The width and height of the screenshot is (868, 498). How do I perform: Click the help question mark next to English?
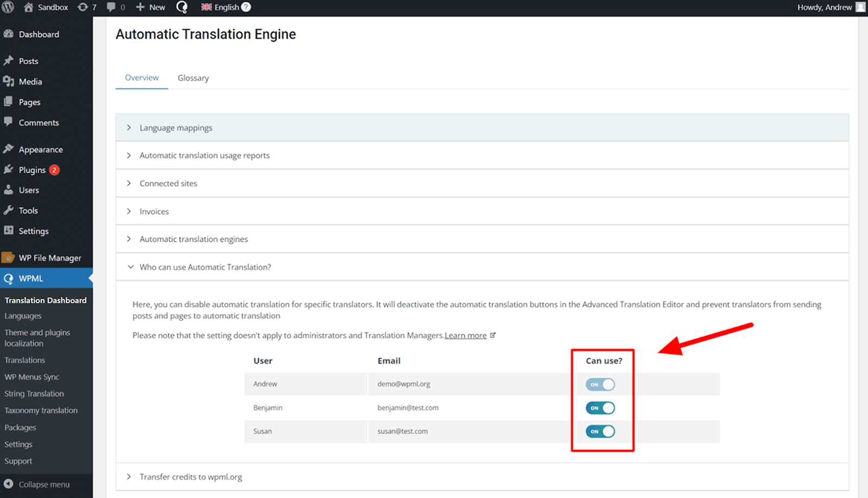coord(246,7)
